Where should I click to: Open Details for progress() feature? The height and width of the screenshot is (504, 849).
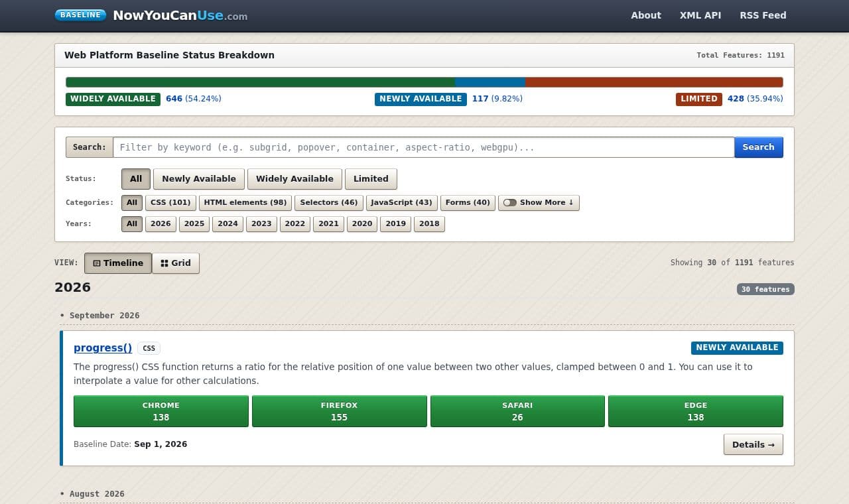click(753, 444)
